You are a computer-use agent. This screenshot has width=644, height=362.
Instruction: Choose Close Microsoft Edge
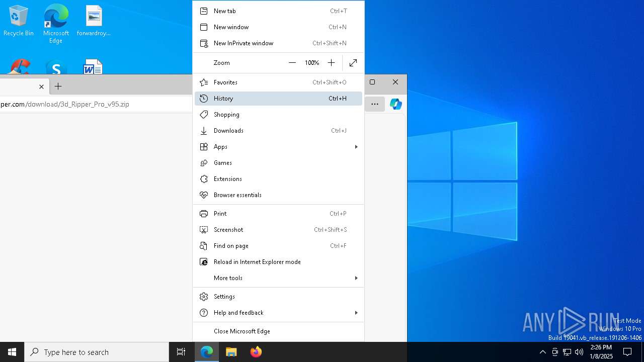pyautogui.click(x=278, y=331)
